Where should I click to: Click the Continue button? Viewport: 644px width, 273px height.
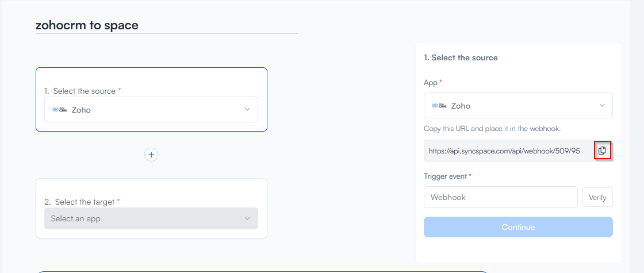click(x=518, y=227)
